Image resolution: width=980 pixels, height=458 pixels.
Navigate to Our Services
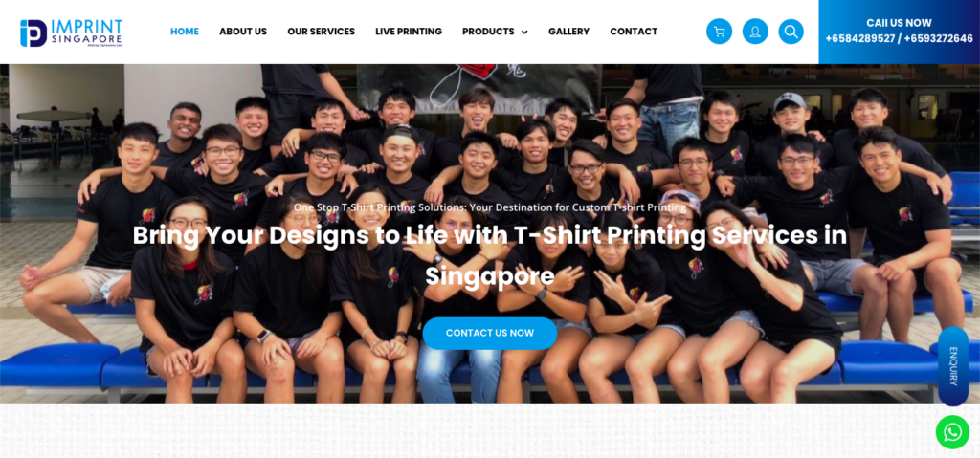tap(321, 32)
